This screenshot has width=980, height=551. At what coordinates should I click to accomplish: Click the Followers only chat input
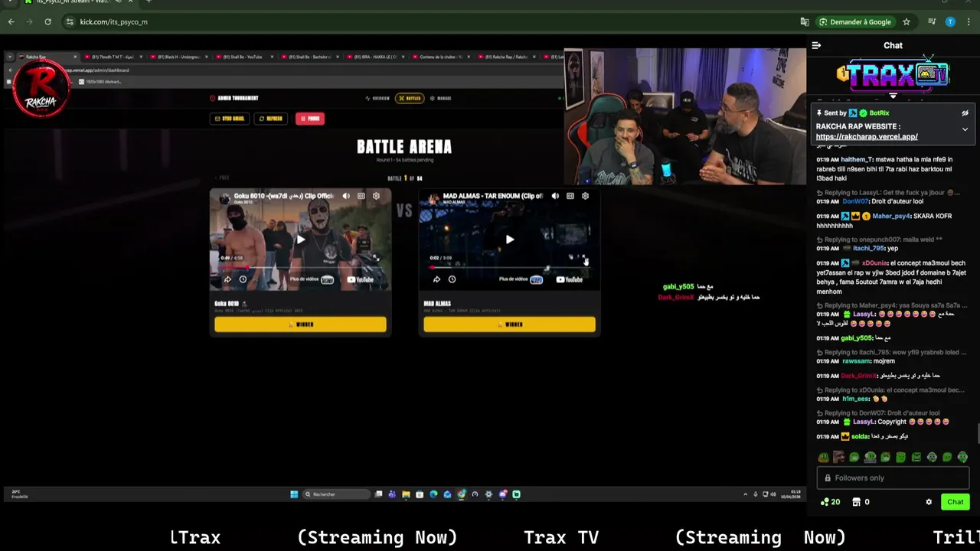click(x=893, y=478)
